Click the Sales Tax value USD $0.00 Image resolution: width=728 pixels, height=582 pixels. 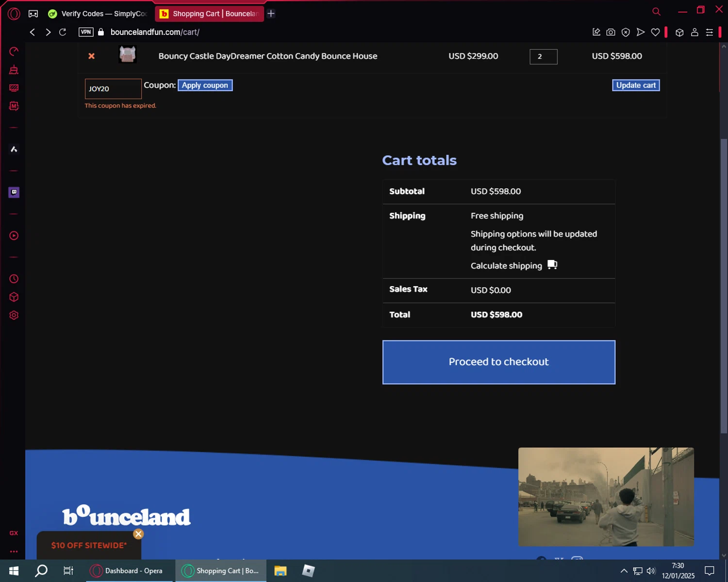coord(491,290)
